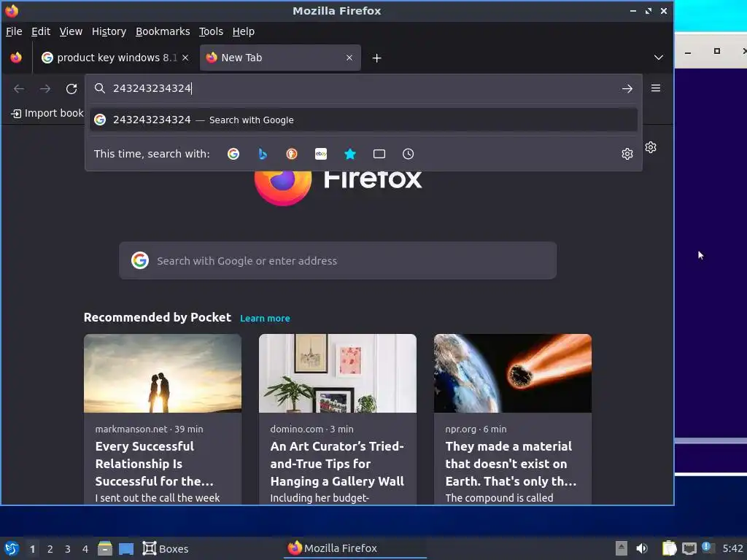This screenshot has height=560, width=747.
Task: Click the 'Search with Google or enter address' box
Action: [338, 260]
